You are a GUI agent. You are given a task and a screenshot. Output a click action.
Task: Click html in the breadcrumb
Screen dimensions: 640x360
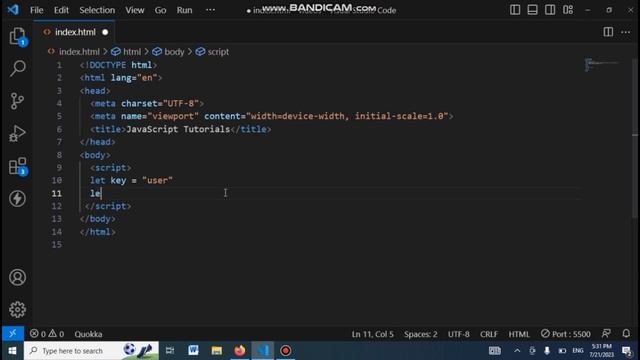pyautogui.click(x=132, y=52)
